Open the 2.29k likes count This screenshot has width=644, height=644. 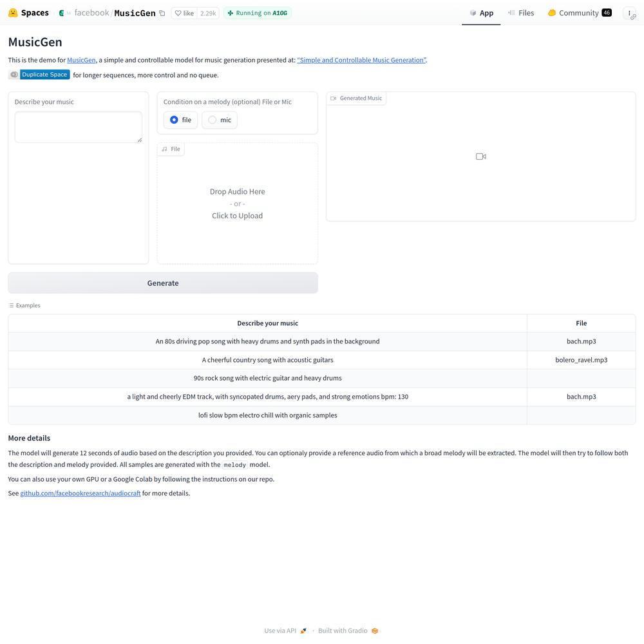[208, 13]
